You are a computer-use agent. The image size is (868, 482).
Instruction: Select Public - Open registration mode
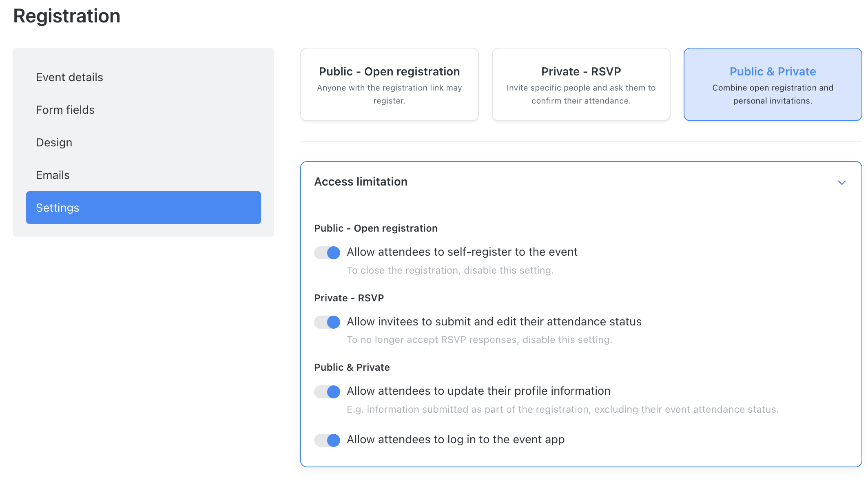389,84
